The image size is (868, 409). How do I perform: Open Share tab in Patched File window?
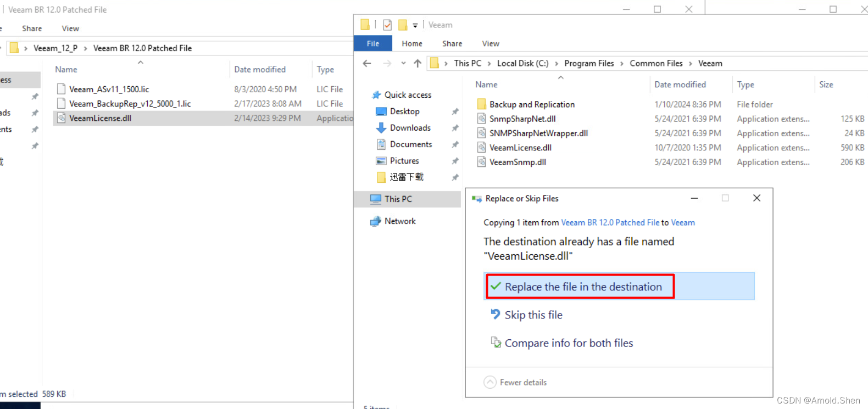(x=32, y=29)
